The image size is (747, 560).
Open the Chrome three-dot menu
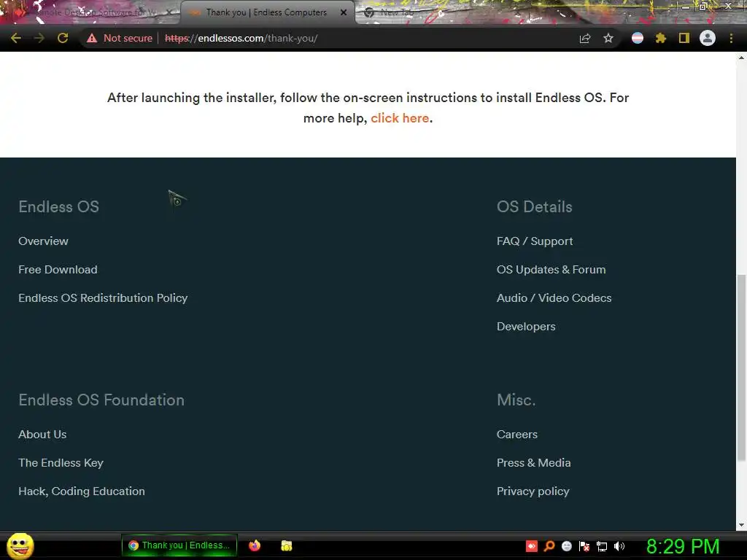[x=731, y=38]
